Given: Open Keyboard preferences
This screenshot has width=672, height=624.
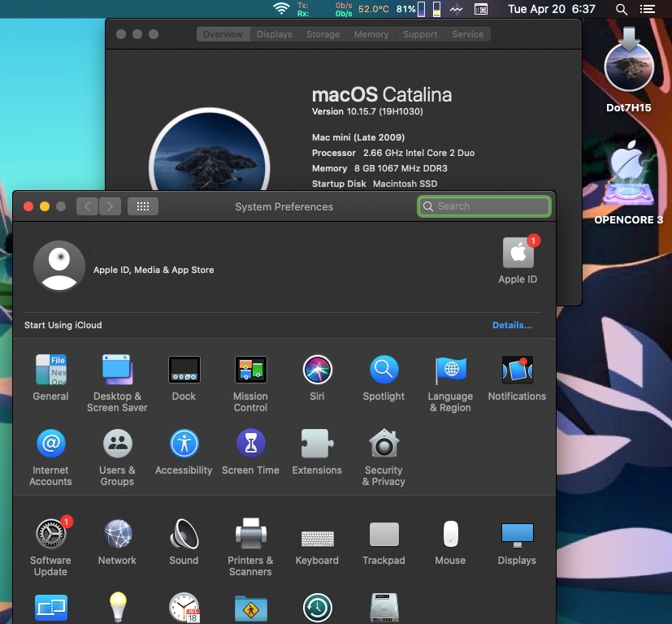Looking at the screenshot, I should [x=317, y=539].
